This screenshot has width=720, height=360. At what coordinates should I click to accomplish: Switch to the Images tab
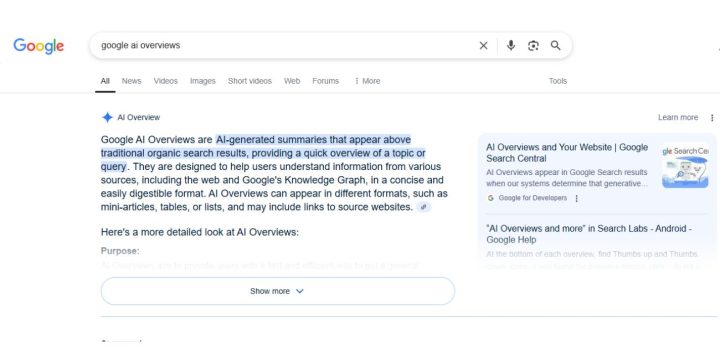[x=202, y=81]
